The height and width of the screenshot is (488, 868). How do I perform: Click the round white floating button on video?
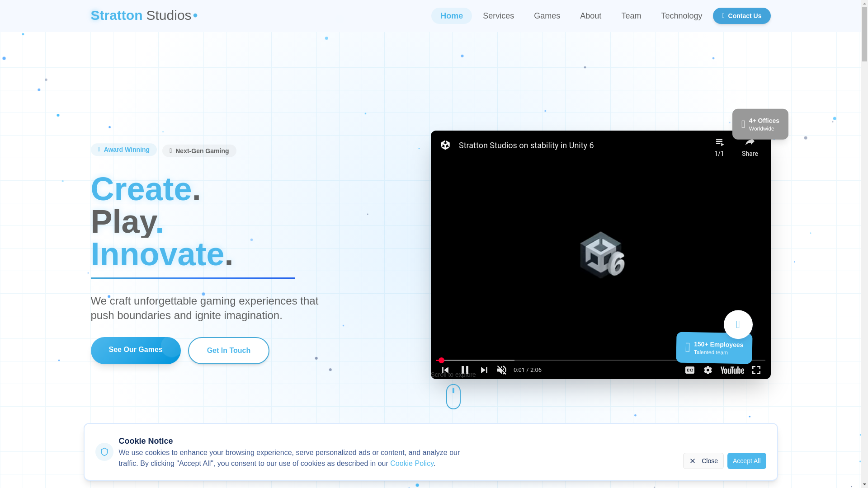pyautogui.click(x=738, y=324)
